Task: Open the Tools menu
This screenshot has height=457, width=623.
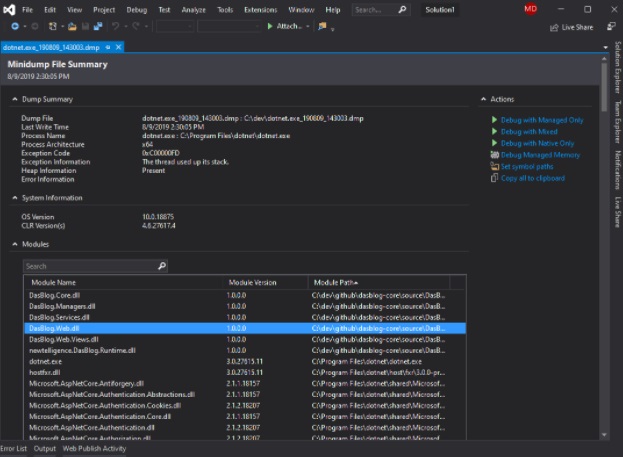Action: pos(225,10)
